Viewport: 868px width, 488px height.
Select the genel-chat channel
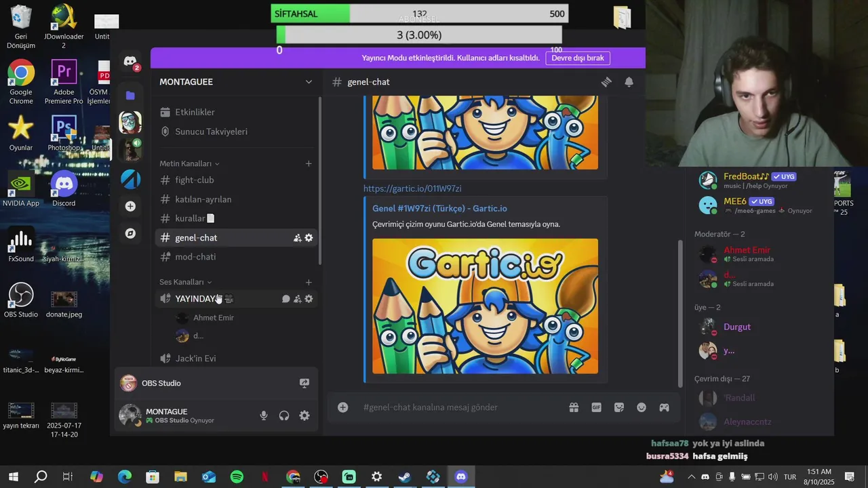coord(235,238)
